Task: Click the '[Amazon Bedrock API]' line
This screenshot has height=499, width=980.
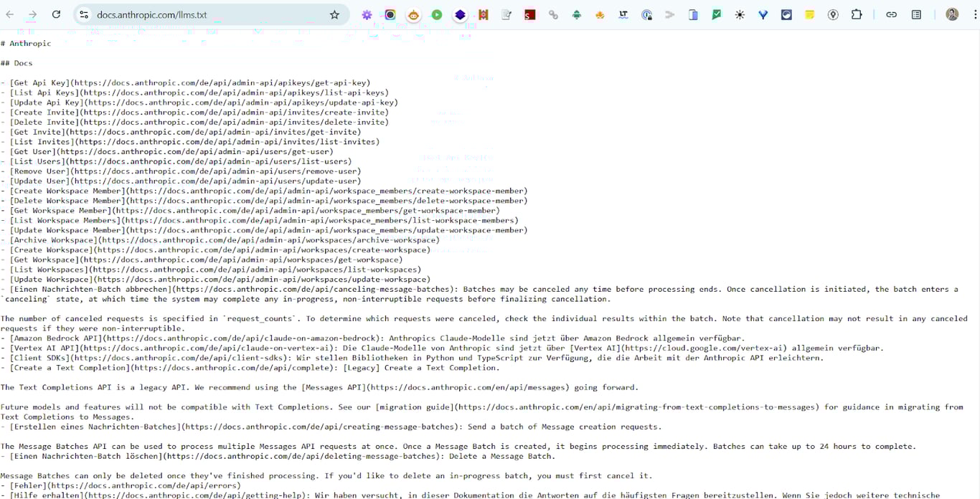Action: click(x=372, y=338)
